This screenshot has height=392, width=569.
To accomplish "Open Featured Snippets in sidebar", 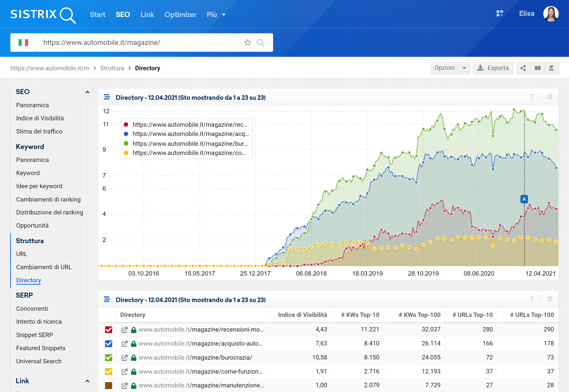I will point(41,348).
